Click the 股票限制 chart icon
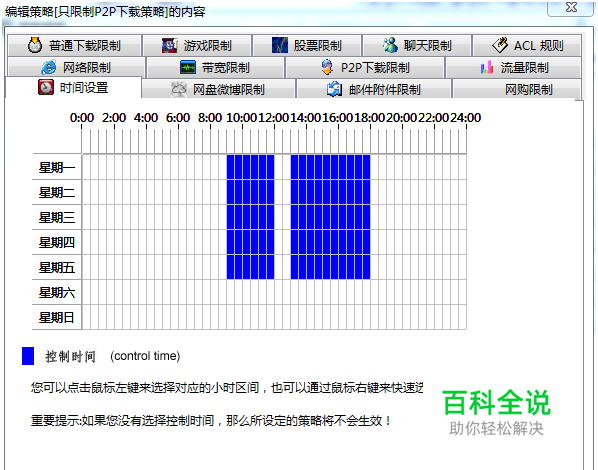 280,45
